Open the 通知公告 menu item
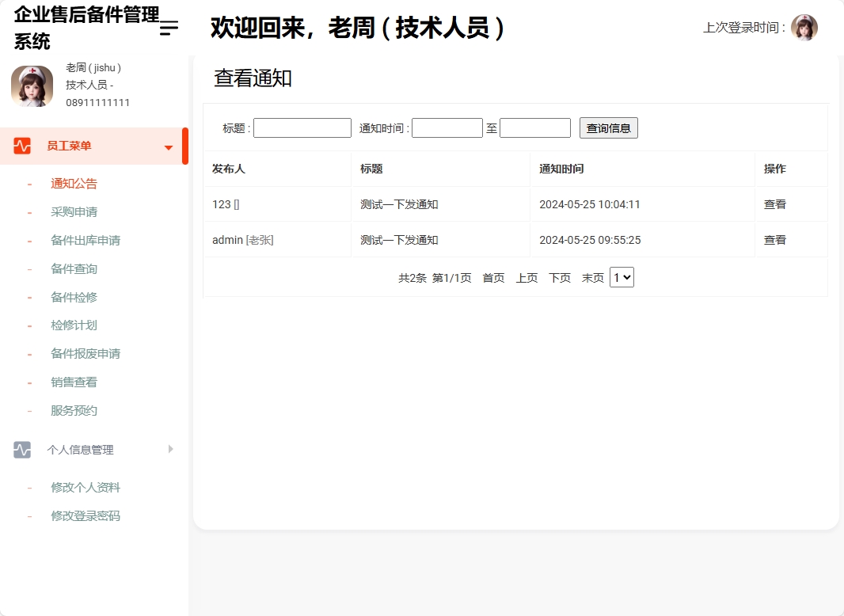 [73, 183]
